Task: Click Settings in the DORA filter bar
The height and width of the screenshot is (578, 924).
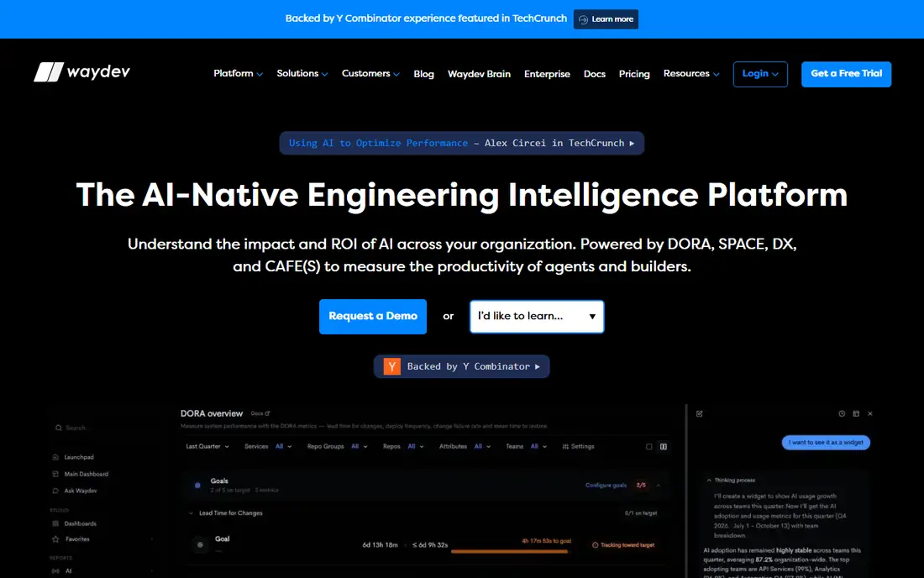Action: tap(578, 447)
